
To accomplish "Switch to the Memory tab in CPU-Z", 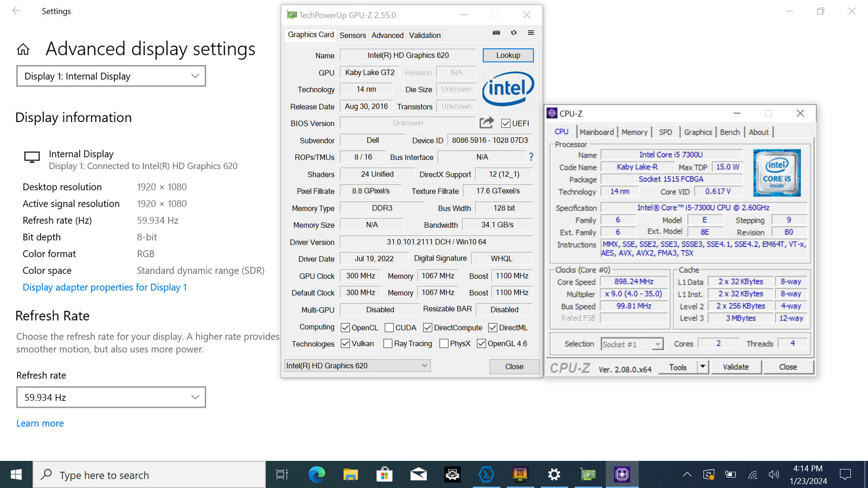I will (634, 132).
